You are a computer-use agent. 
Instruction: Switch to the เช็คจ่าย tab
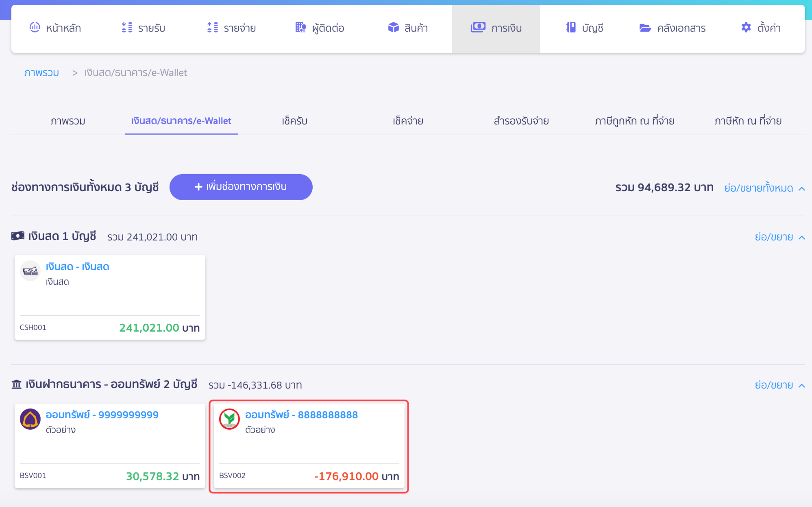click(408, 121)
